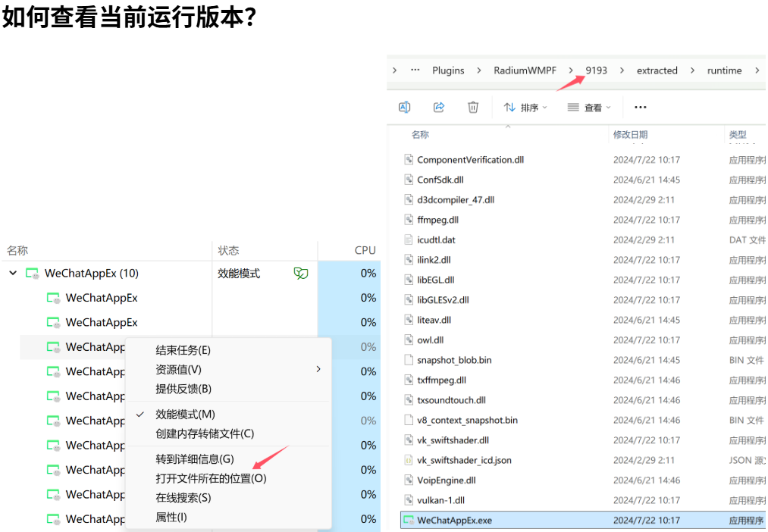Click the Rename icon in Explorer toolbar
The width and height of the screenshot is (768, 532).
tap(405, 108)
